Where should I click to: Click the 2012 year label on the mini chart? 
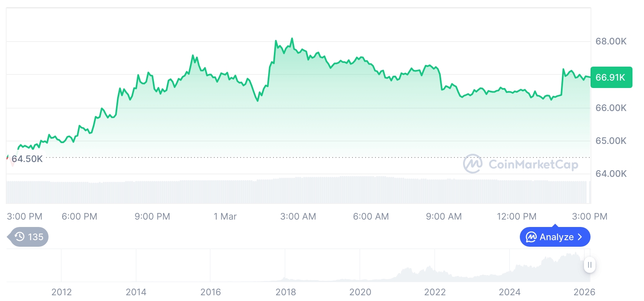click(x=62, y=292)
